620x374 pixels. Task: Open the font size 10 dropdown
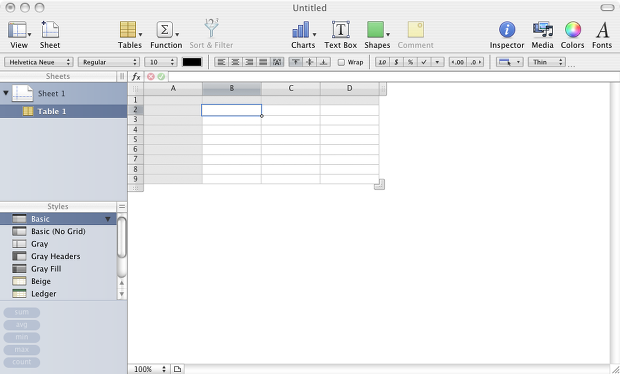pyautogui.click(x=160, y=62)
